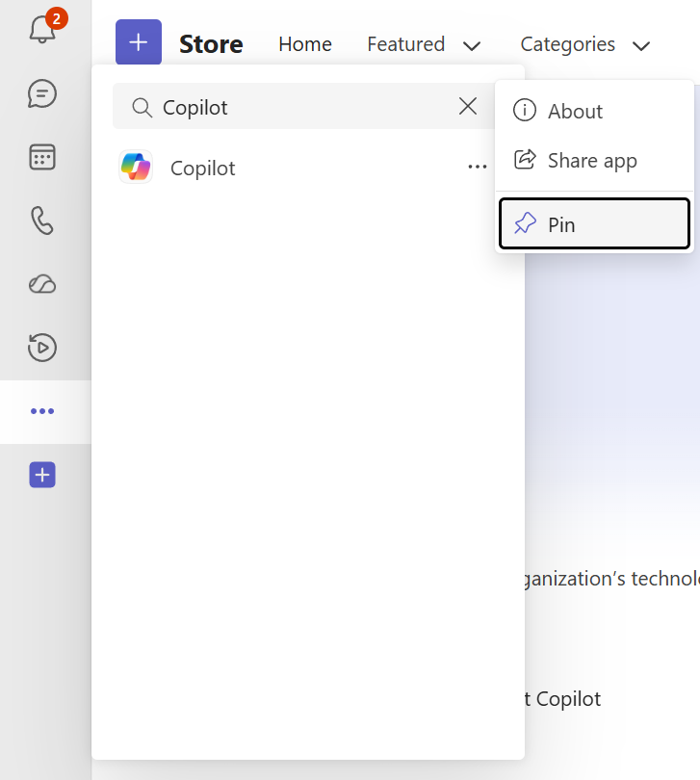Image resolution: width=700 pixels, height=780 pixels.
Task: Open the OneDrive cloud icon
Action: 42,284
